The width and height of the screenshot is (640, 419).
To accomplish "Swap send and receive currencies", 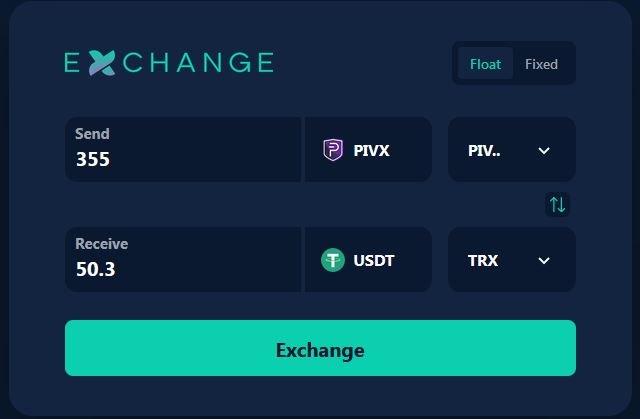I will (x=558, y=205).
